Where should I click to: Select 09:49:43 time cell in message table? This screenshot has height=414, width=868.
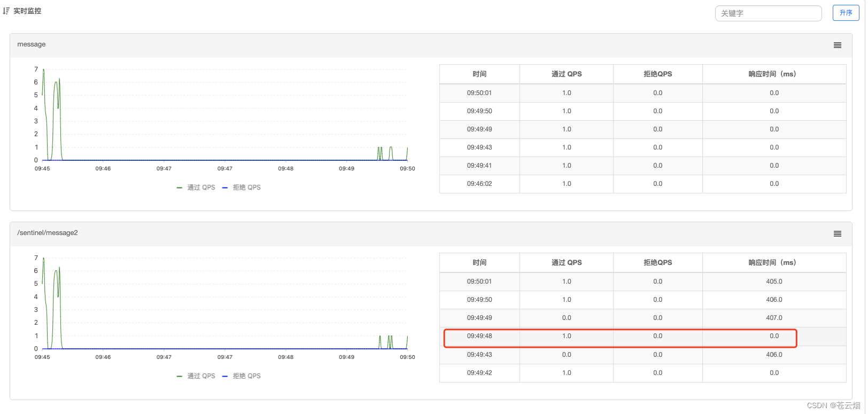point(479,147)
